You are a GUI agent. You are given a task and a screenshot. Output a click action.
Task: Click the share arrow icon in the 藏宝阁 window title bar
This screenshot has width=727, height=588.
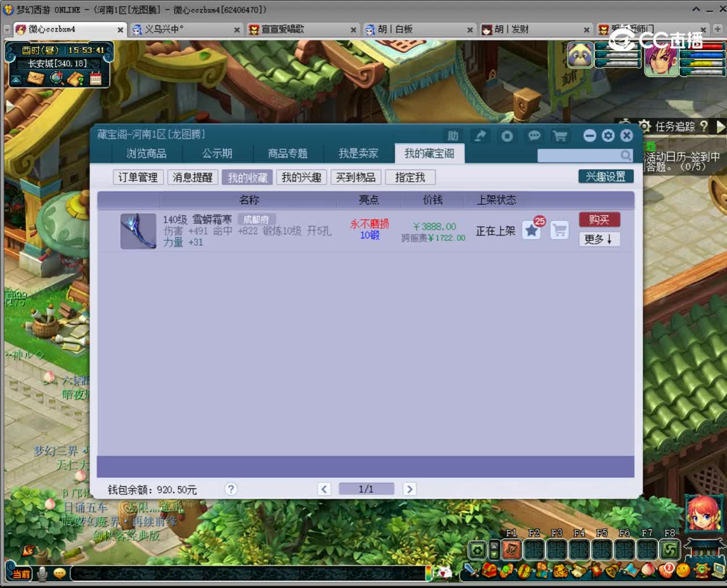pyautogui.click(x=481, y=136)
